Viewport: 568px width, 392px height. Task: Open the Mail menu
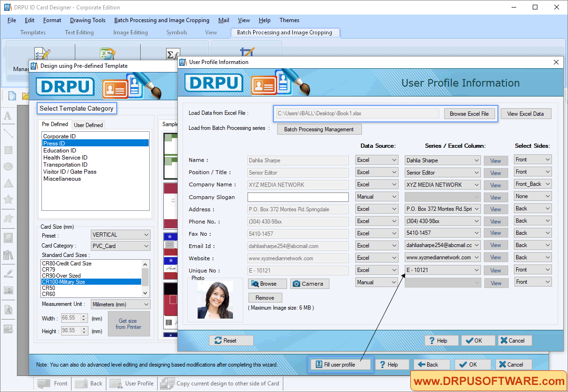[x=224, y=20]
